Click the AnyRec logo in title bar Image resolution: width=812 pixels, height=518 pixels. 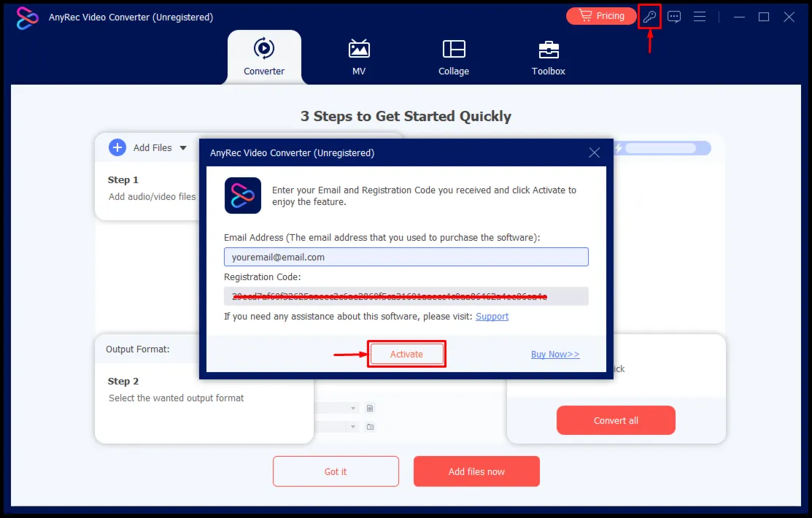coord(27,18)
